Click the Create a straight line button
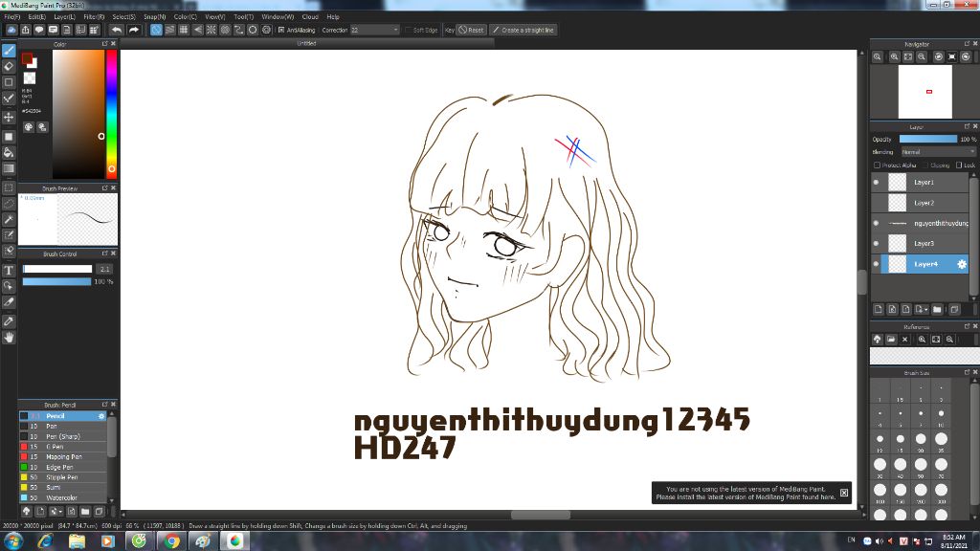The height and width of the screenshot is (551, 980). click(523, 30)
